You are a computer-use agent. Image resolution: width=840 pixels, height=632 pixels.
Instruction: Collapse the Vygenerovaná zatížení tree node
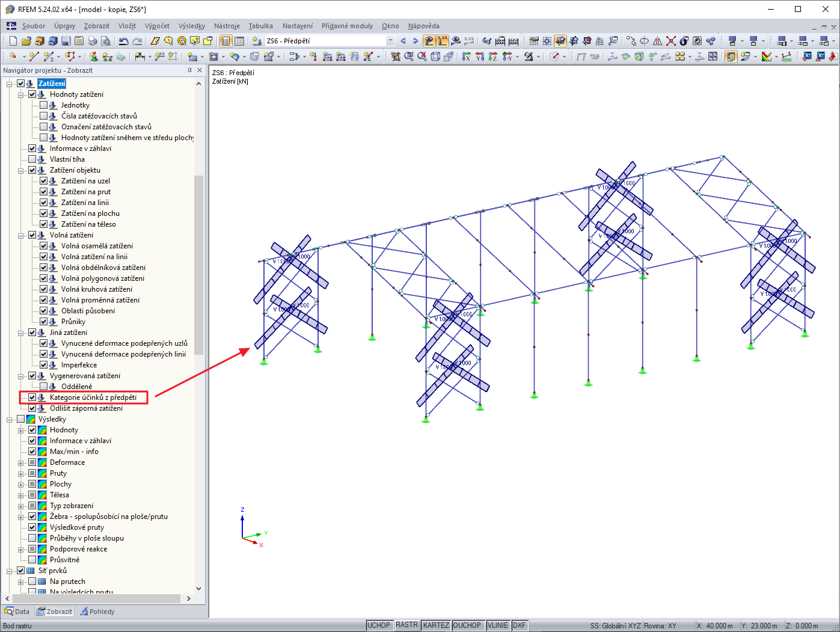[x=21, y=376]
